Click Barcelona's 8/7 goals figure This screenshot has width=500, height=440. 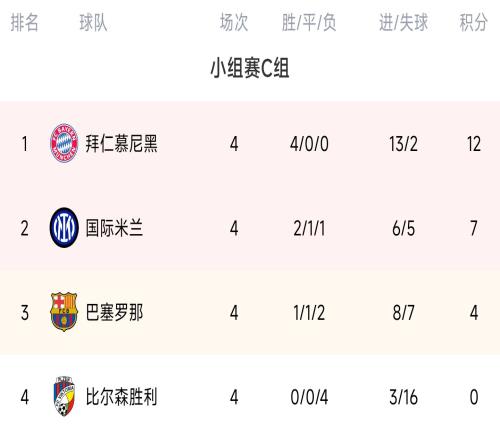(403, 313)
